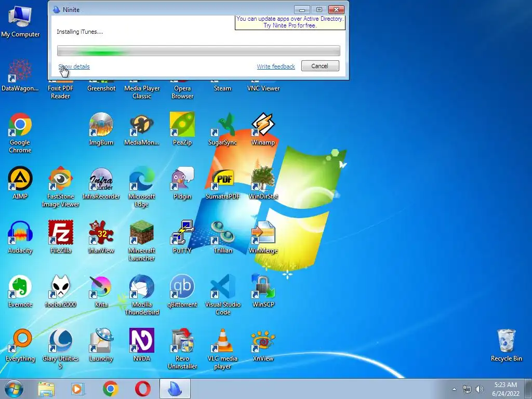Open the network status tray icon

point(467,389)
